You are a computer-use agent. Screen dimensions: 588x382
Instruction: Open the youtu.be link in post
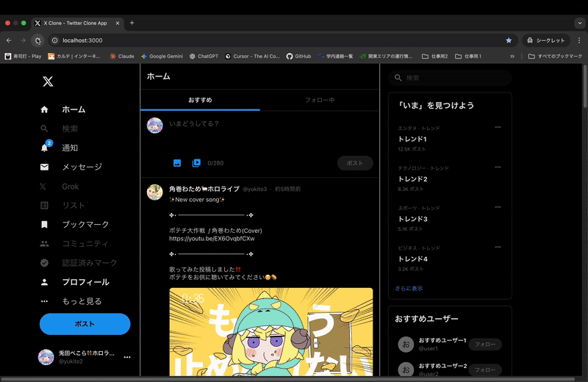coord(212,239)
